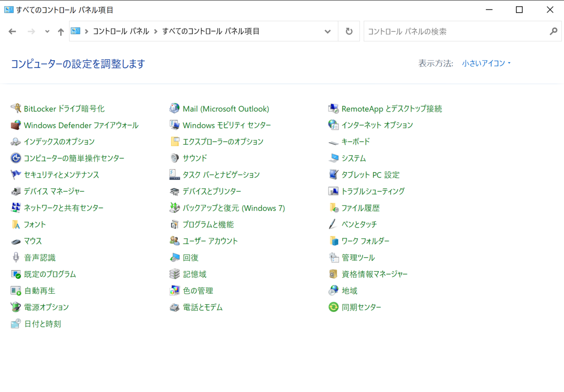Click the デバイスとプリンター icon
This screenshot has width=564, height=392.
tap(175, 191)
